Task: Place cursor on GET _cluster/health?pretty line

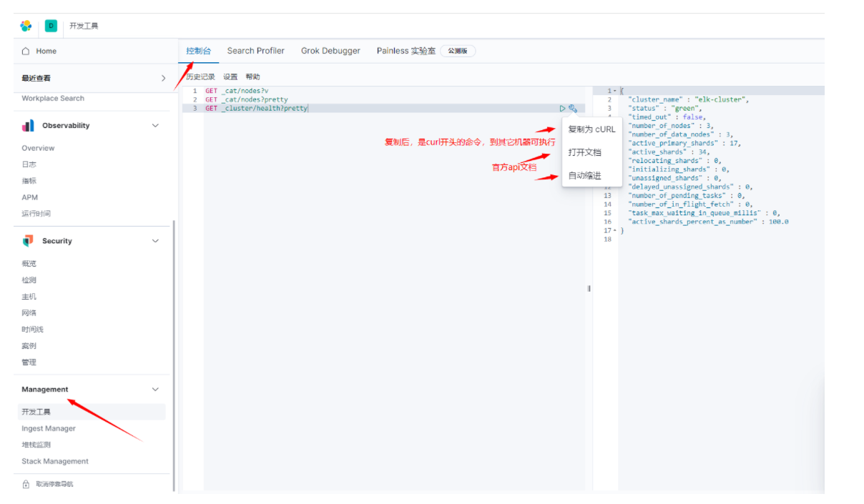Action: tap(256, 109)
